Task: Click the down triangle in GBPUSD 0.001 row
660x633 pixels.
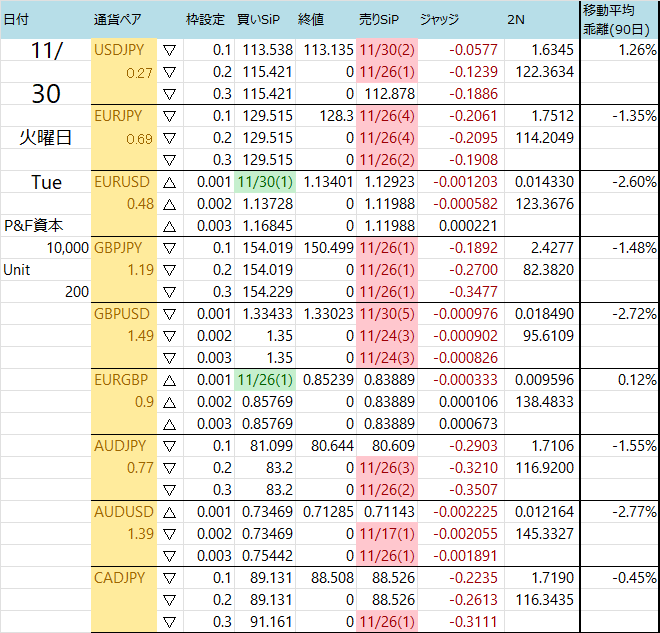Action: (x=169, y=314)
